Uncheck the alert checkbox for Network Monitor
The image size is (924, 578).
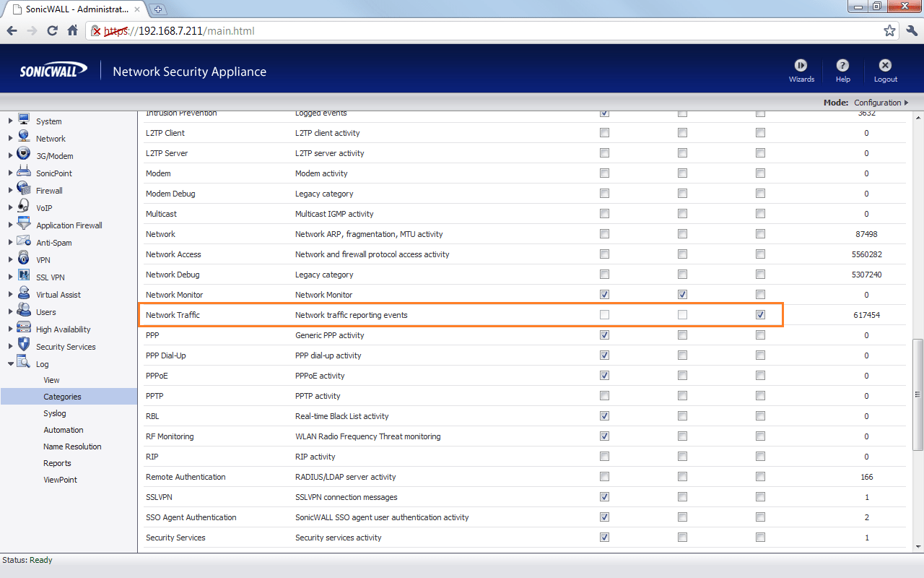point(682,294)
